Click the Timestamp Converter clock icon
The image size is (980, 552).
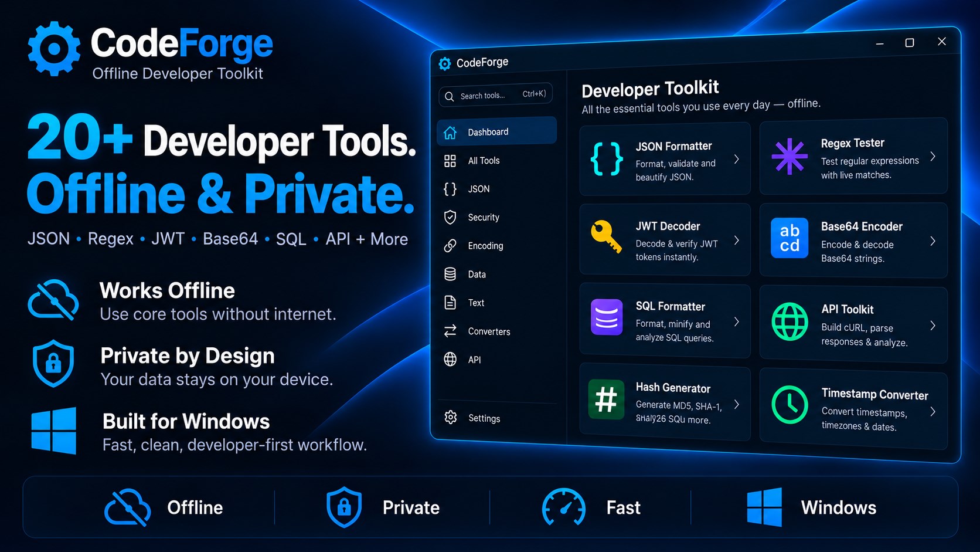click(x=790, y=405)
